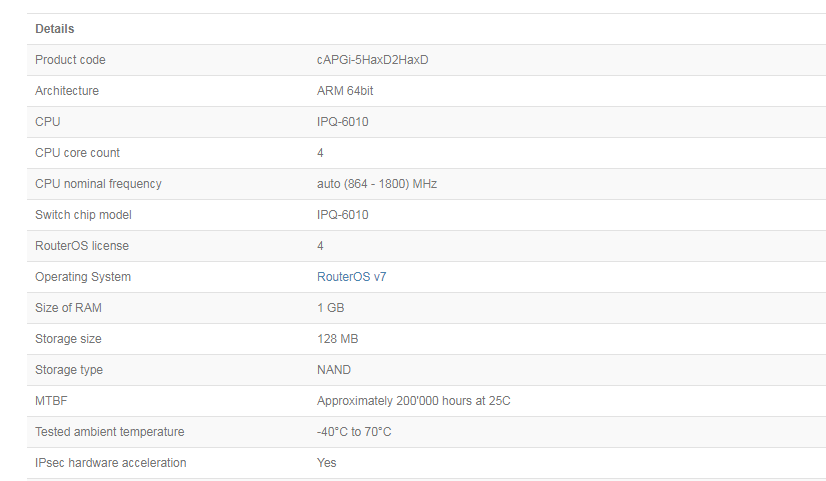Click the Tested ambient temperature label

109,432
